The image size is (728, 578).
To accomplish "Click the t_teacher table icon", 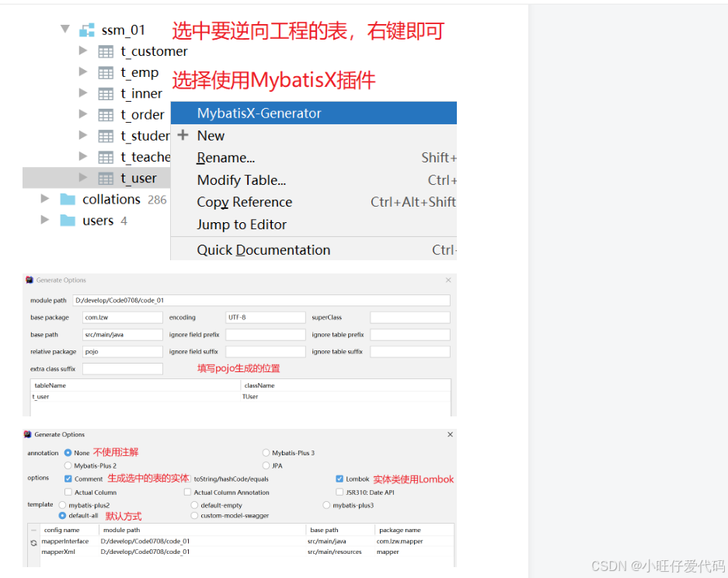I will point(106,158).
